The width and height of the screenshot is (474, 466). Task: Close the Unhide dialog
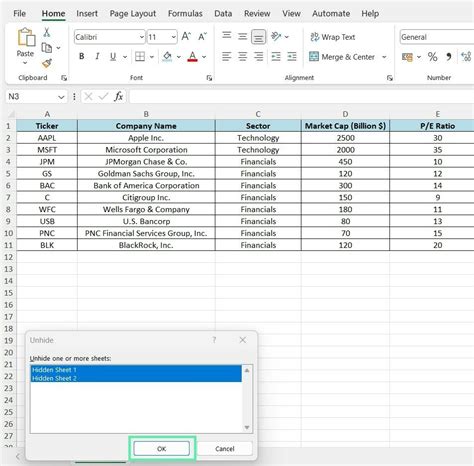click(x=243, y=340)
